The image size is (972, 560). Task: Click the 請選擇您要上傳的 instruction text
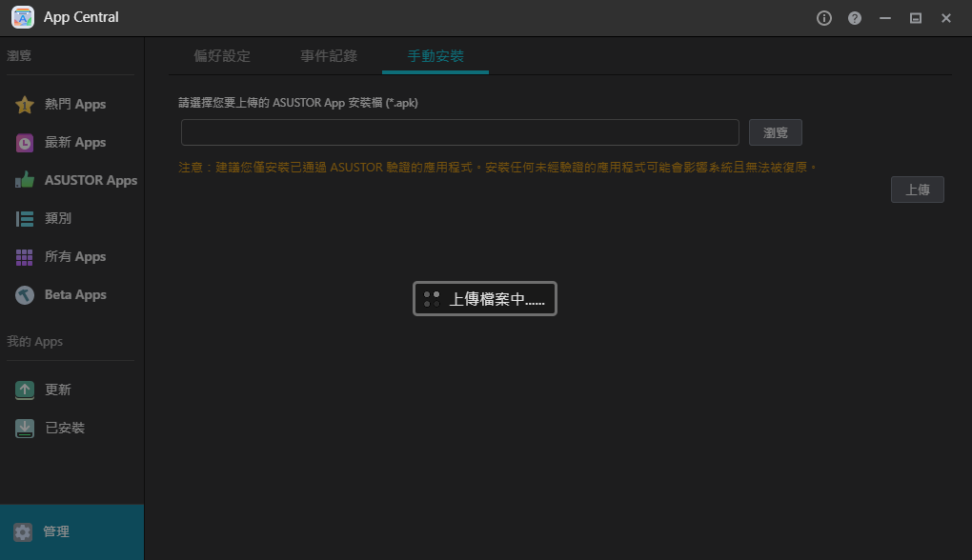click(x=298, y=103)
